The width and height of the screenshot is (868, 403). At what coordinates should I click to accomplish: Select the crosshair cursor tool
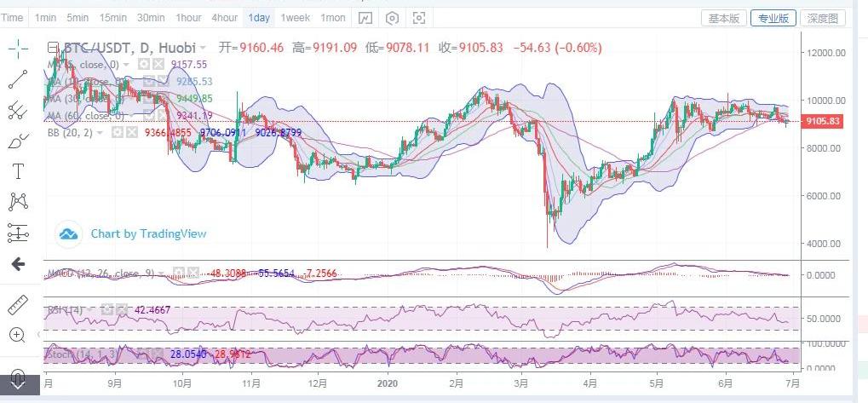[x=18, y=48]
